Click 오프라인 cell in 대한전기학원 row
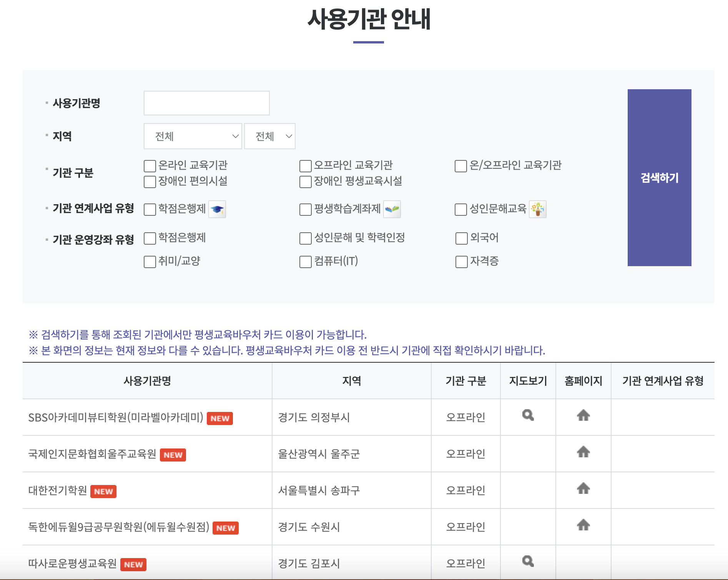Screen dimensions: 728x580 466,490
